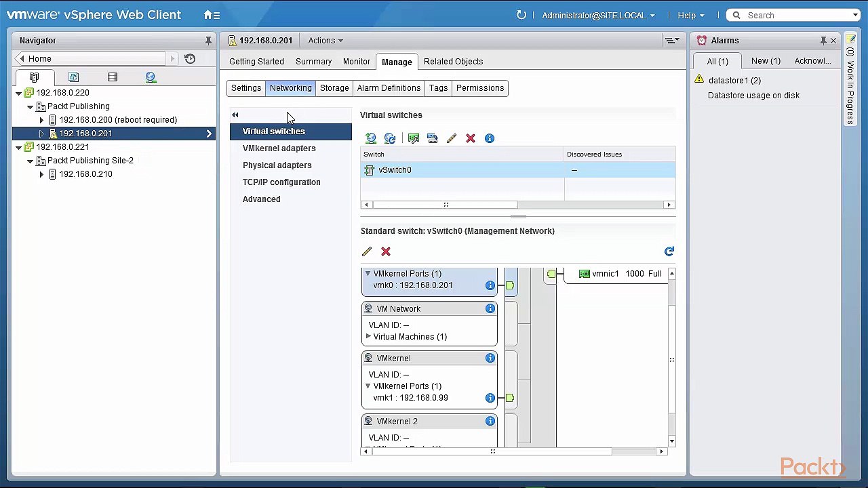Viewport: 868px width, 488px height.
Task: Switch to Monitor tab
Action: point(357,62)
